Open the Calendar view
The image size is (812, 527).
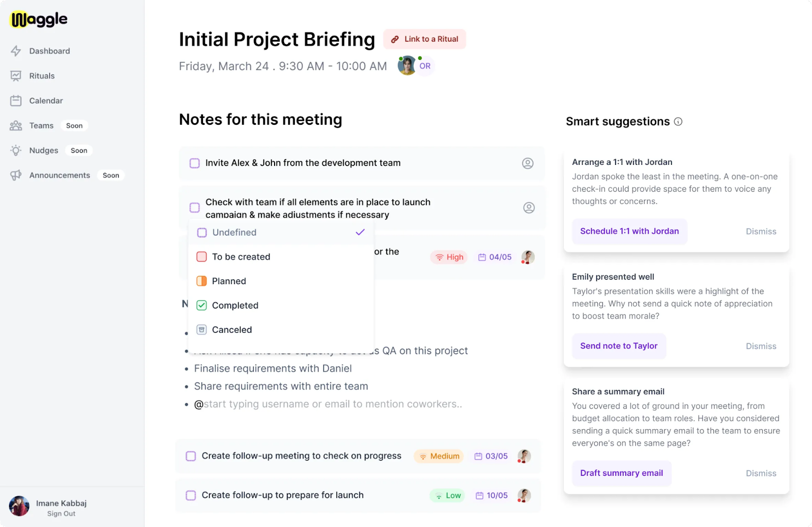(46, 100)
